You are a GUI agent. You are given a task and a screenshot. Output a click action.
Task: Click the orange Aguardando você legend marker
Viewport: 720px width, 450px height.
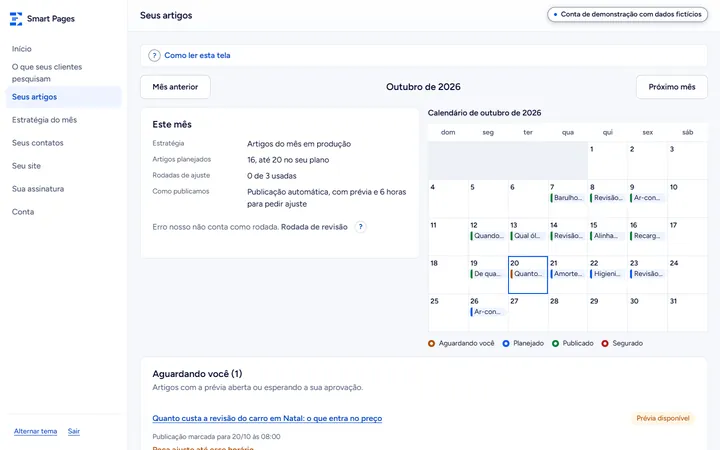coord(431,343)
